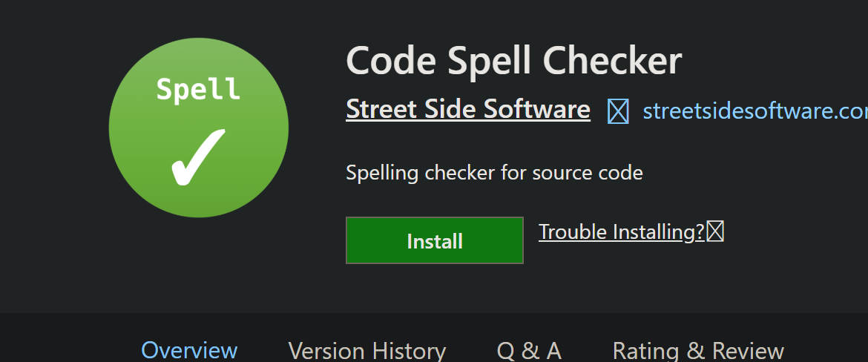Click the green Code Spell Checker logo
The height and width of the screenshot is (362, 868).
tap(199, 128)
